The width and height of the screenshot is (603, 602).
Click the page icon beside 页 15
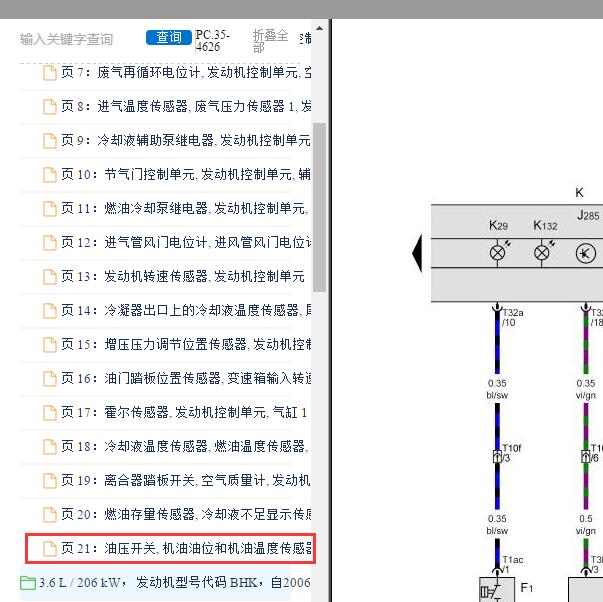click(x=50, y=345)
